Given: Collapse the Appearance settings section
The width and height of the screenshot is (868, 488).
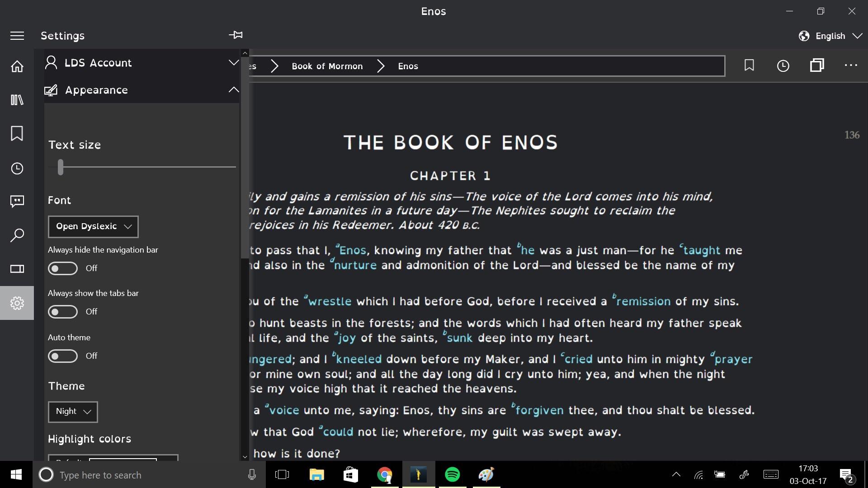Looking at the screenshot, I should 233,89.
